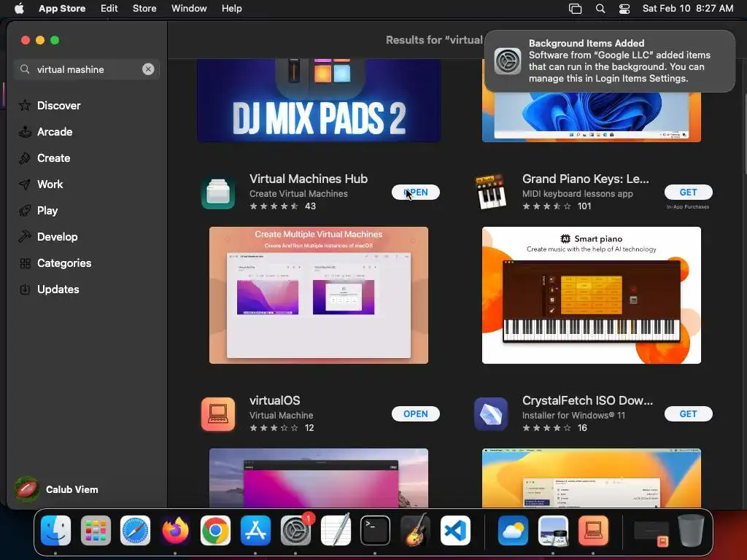Screen dimensions: 747x560
Task: Click the minimized window thumbnail in Dock
Action: pos(651,532)
